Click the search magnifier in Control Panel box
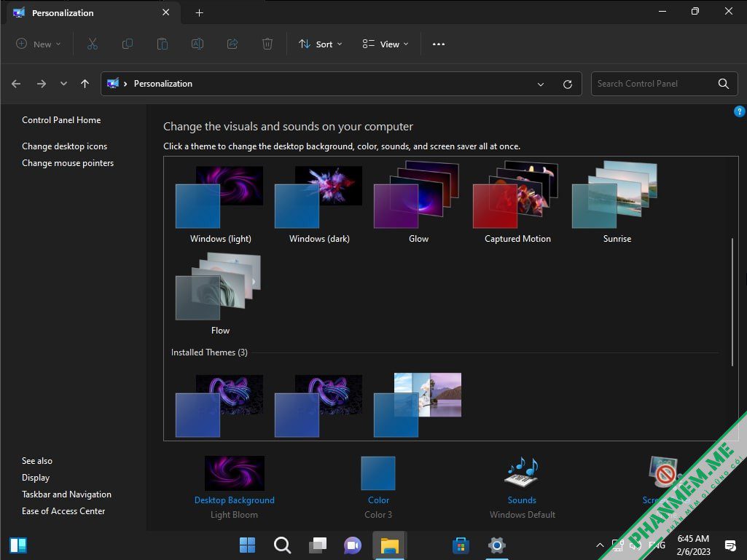This screenshot has width=747, height=560. (723, 84)
